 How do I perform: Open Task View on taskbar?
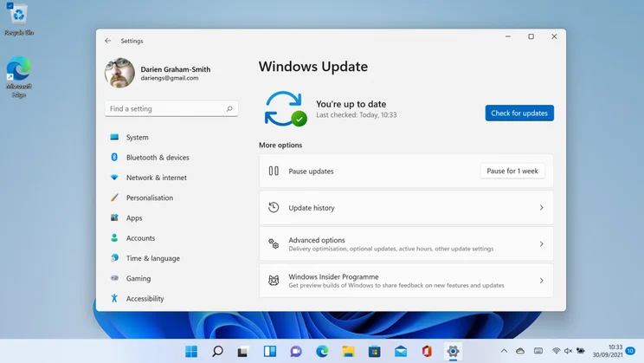click(242, 352)
